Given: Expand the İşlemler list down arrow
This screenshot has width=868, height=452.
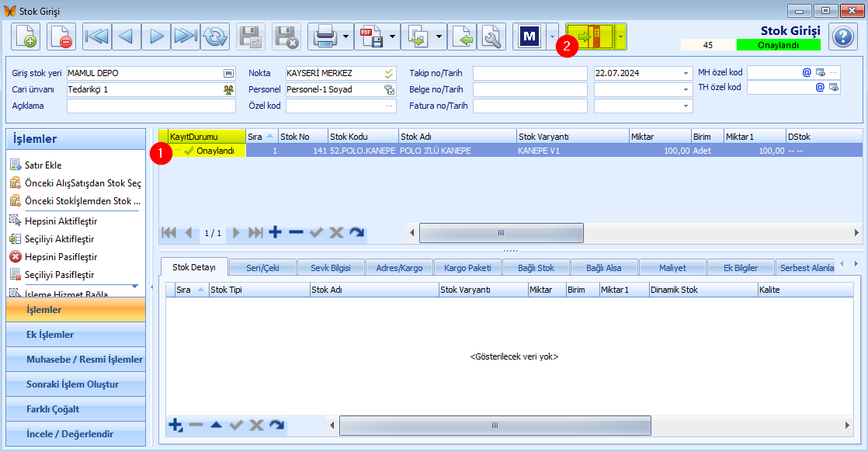Looking at the screenshot, I should pos(134,287).
